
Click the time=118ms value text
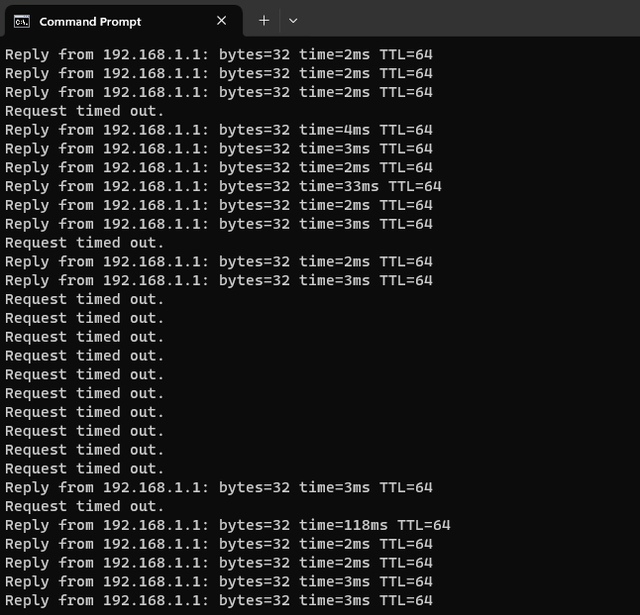coord(343,525)
